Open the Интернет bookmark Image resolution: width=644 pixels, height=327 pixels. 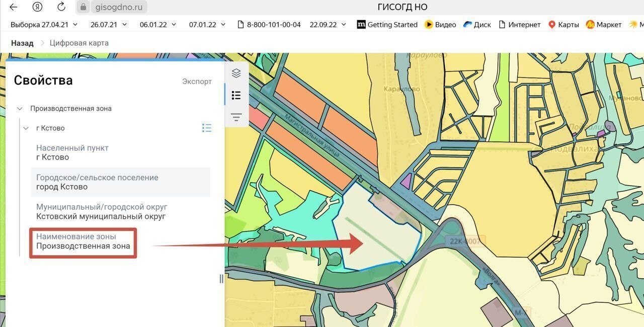[519, 24]
